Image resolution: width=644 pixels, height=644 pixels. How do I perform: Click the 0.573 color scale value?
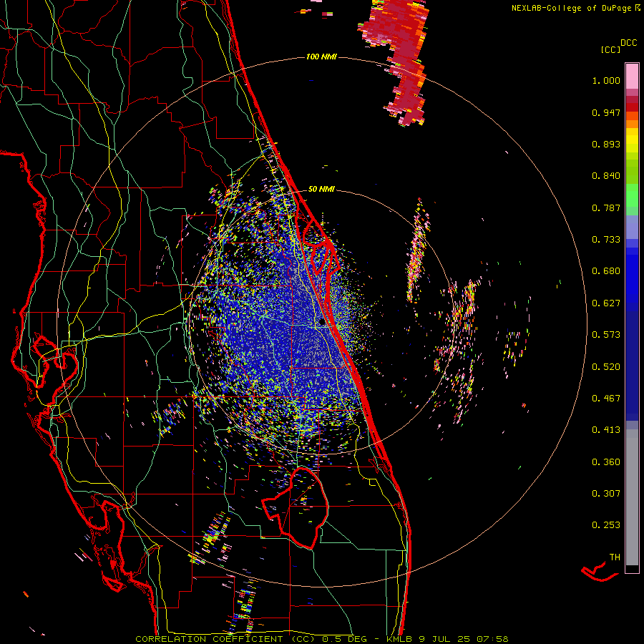tap(606, 335)
